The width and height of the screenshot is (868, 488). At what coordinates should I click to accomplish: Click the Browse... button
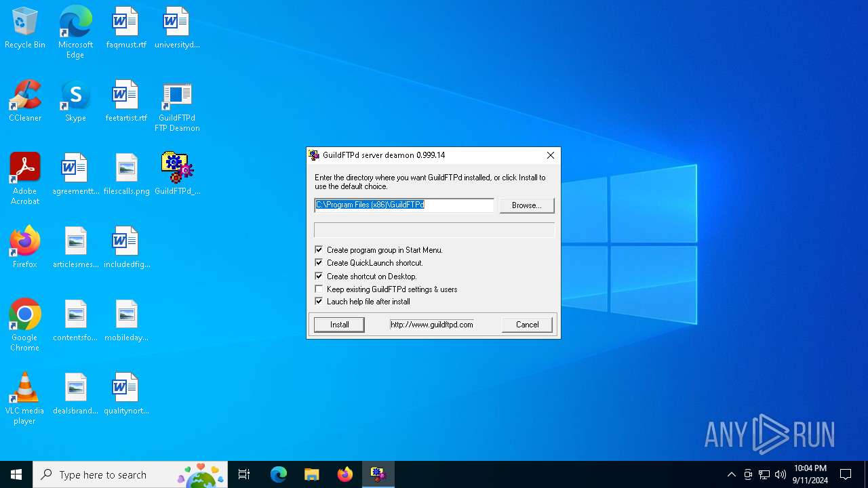click(526, 205)
